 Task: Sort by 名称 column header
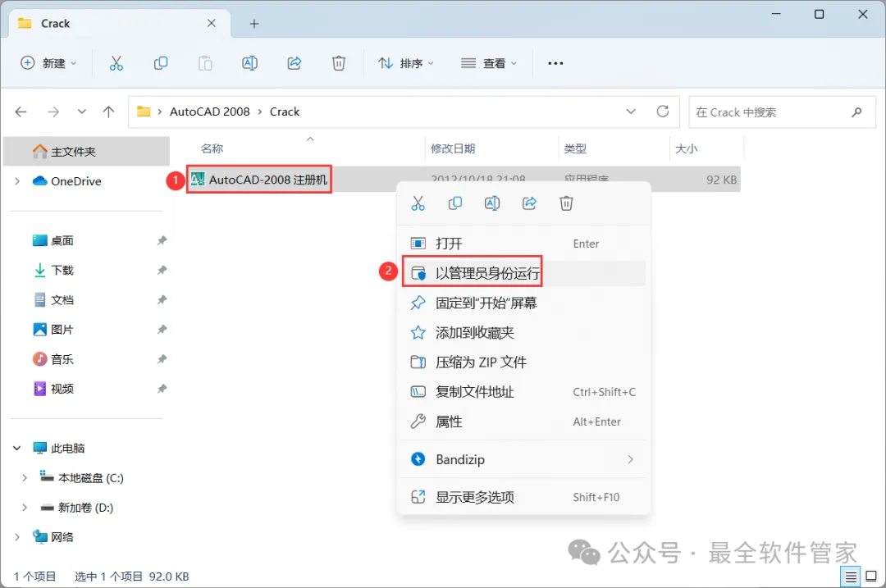click(212, 148)
